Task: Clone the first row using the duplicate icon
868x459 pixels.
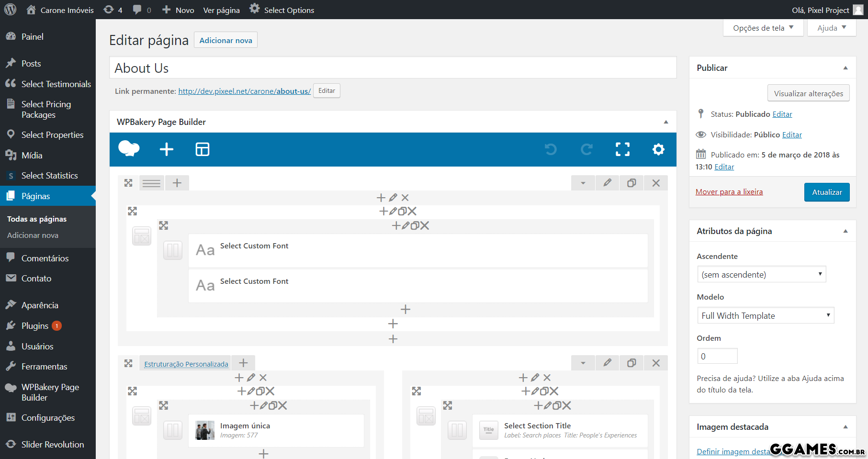Action: [631, 183]
